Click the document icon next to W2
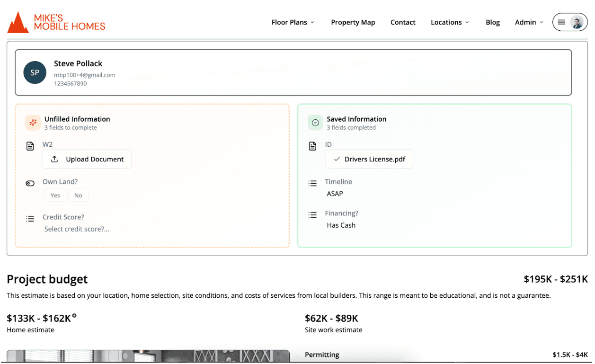The width and height of the screenshot is (595, 364). point(30,146)
